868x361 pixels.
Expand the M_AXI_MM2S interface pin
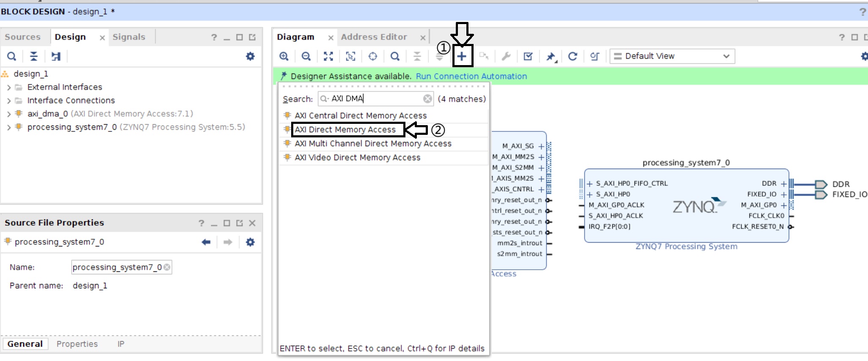[541, 157]
